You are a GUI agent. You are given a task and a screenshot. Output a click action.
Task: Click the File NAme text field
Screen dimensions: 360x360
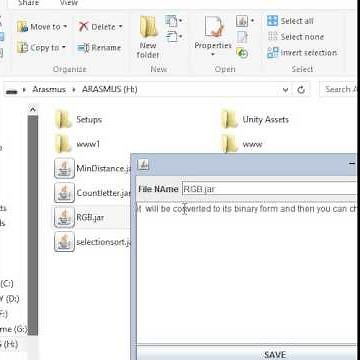(x=269, y=189)
